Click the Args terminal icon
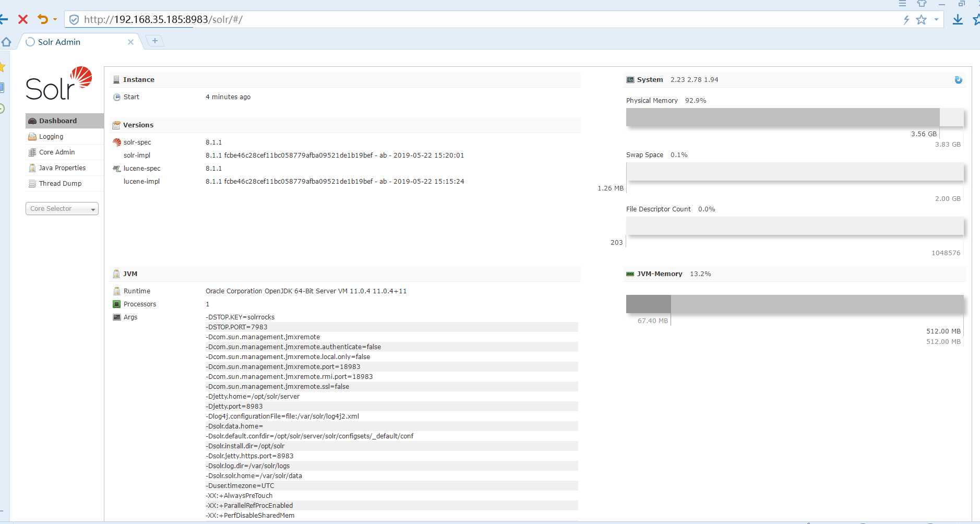980x524 pixels. click(x=117, y=317)
